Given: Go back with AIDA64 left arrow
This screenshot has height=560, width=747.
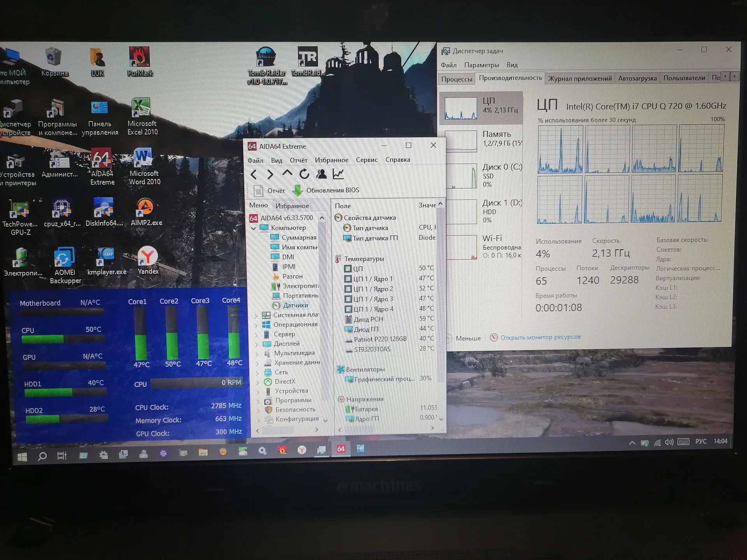Looking at the screenshot, I should [x=254, y=175].
